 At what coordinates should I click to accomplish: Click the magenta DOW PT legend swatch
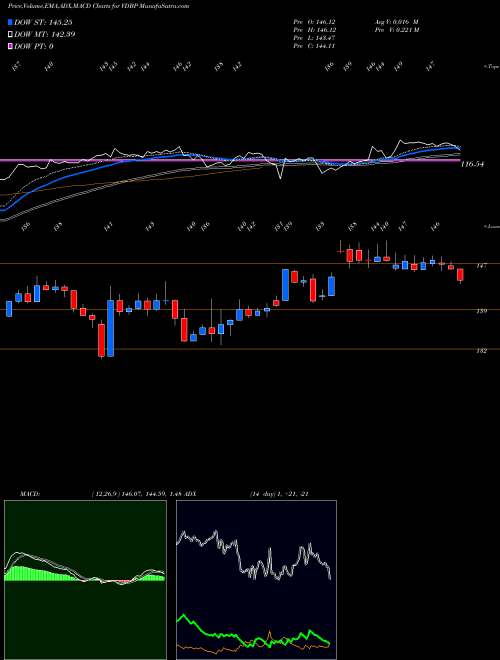[x=10, y=46]
